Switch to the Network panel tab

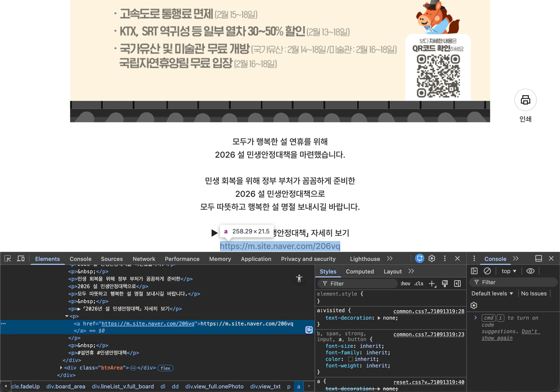tap(143, 259)
